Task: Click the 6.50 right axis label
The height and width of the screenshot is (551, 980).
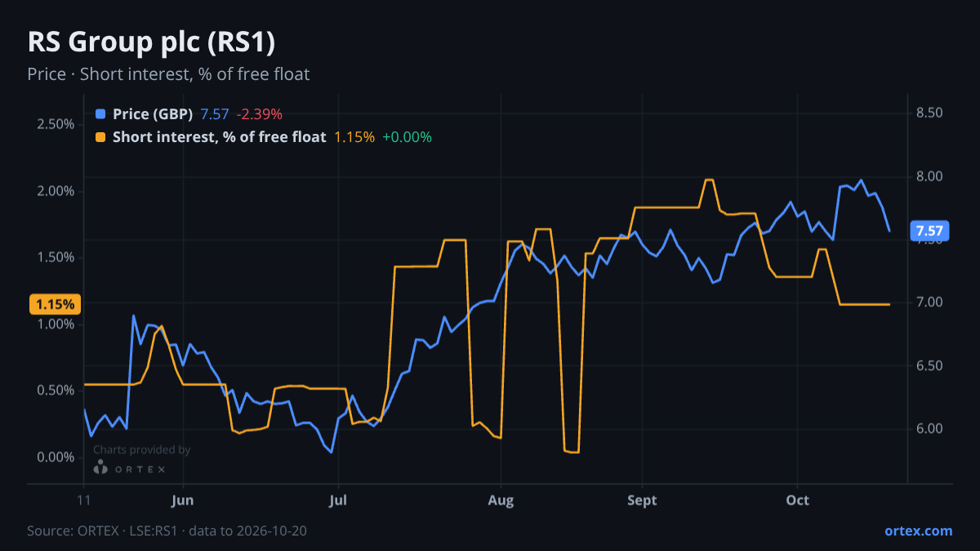Action: click(x=929, y=366)
